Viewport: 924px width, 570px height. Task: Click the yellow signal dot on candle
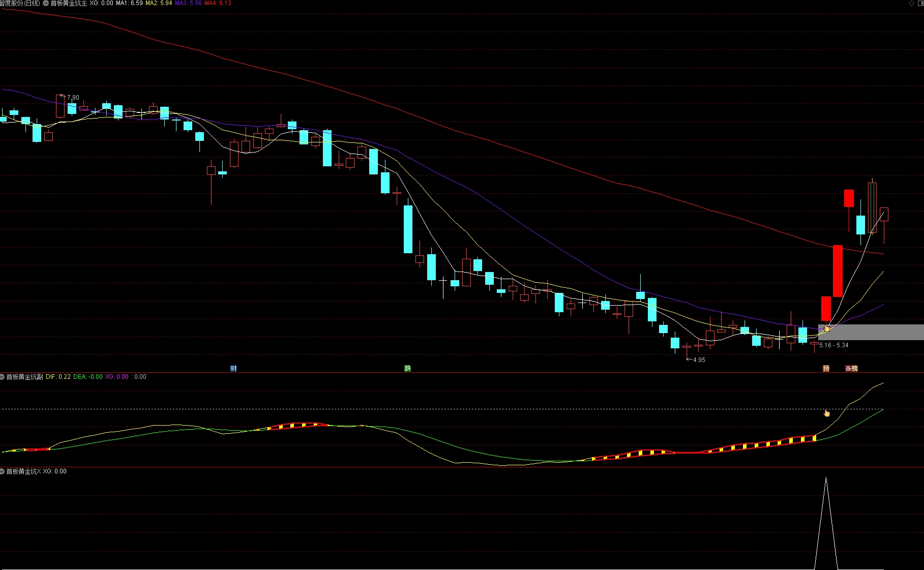point(827,329)
